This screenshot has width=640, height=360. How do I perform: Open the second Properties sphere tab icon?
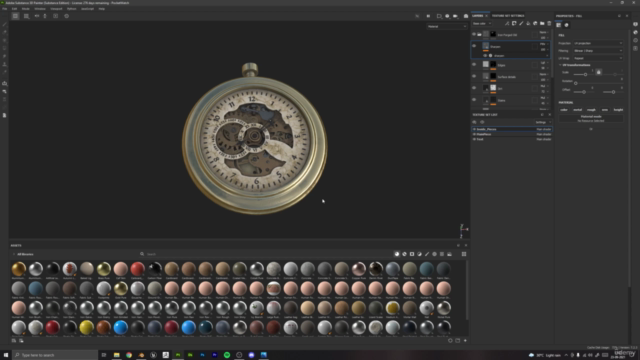tap(567, 25)
